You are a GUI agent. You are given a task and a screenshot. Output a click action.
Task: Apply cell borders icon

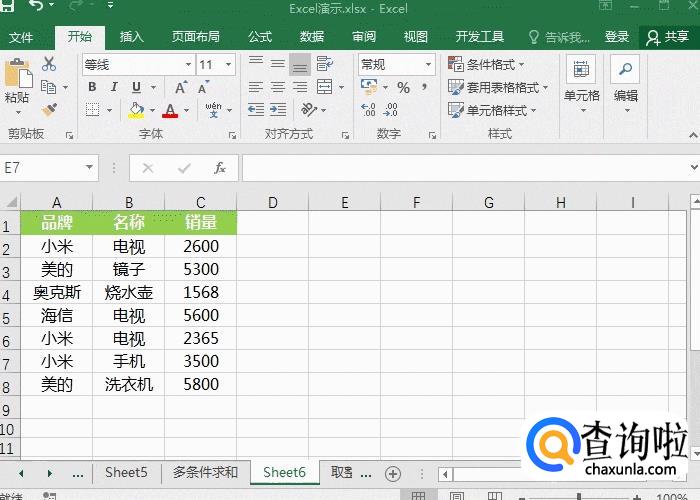pyautogui.click(x=92, y=109)
